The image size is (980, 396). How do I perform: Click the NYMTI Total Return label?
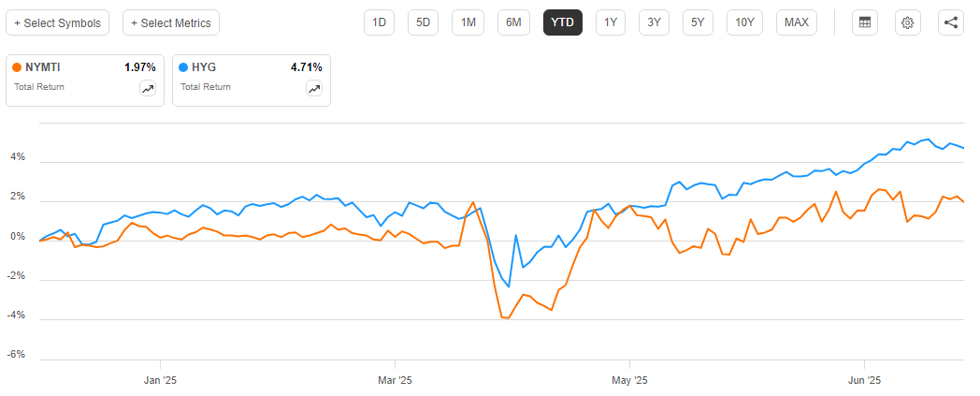tap(39, 87)
